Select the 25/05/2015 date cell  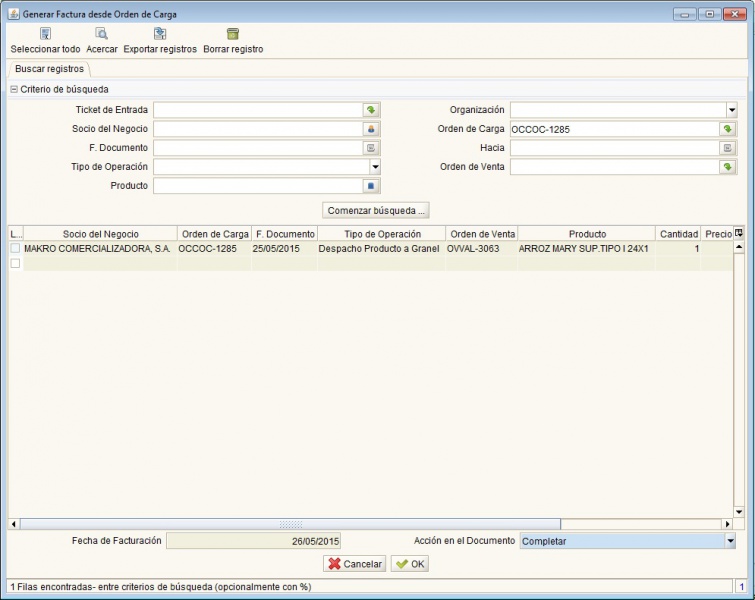(x=285, y=248)
